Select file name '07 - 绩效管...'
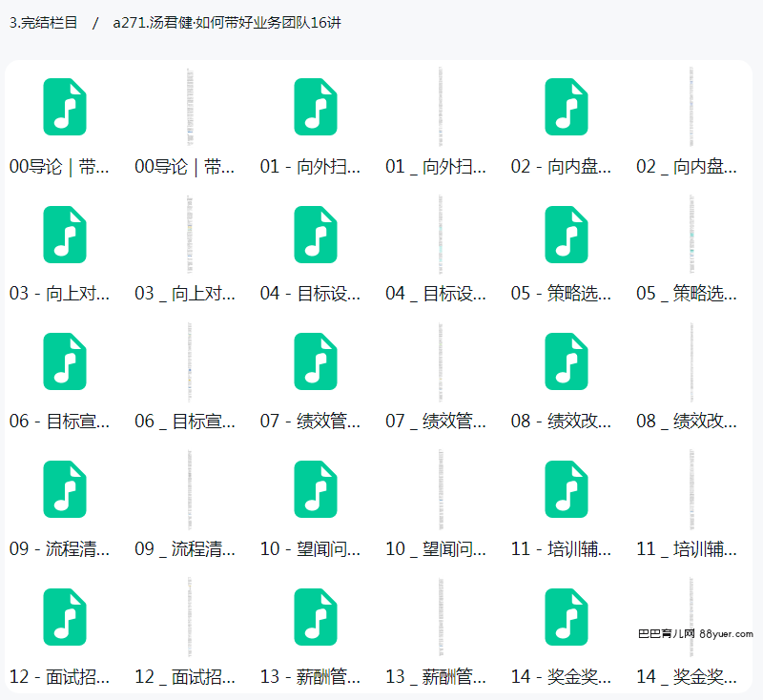 311,422
